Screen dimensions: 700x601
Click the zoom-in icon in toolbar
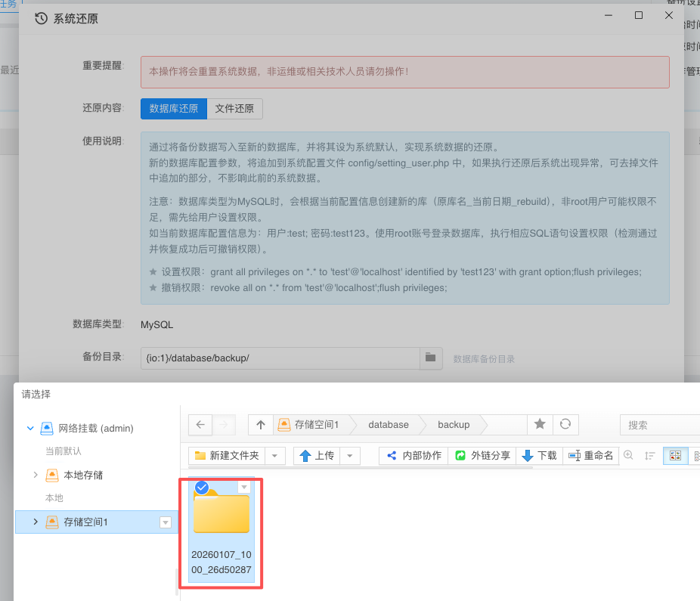[x=628, y=455]
